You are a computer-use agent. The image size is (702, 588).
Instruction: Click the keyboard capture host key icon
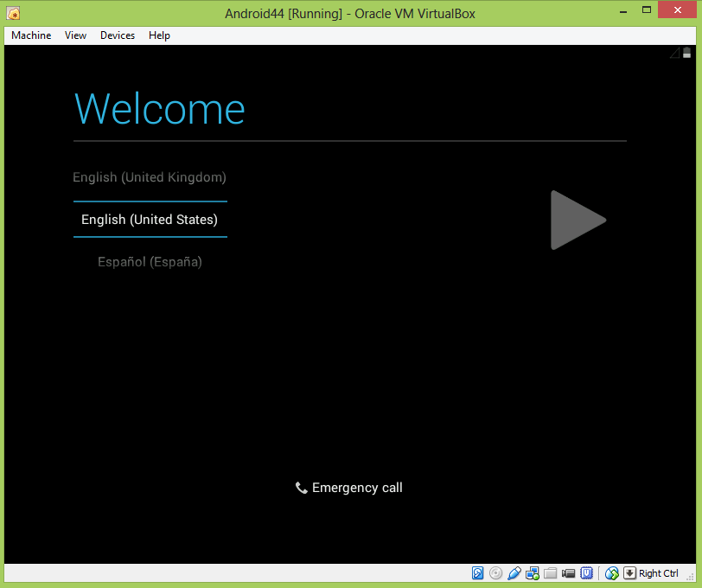point(629,573)
